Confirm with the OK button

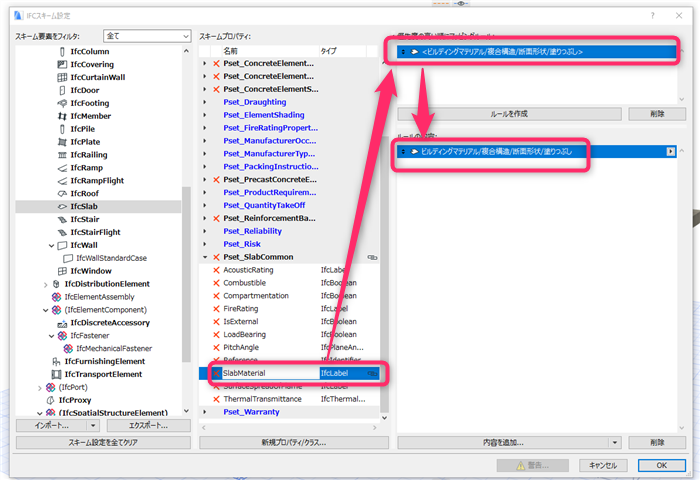[662, 465]
